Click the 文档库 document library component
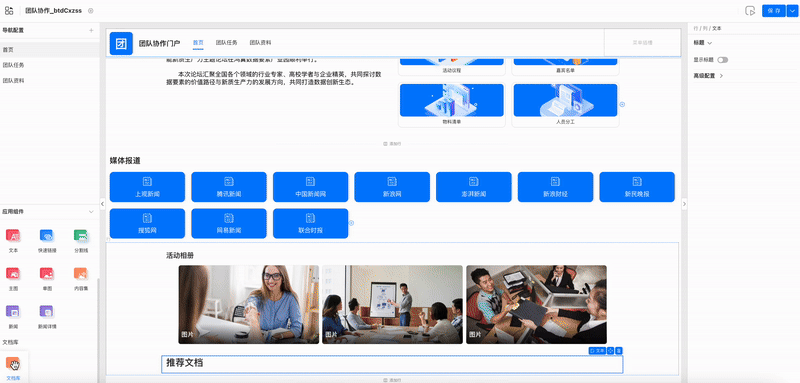800x383 pixels. coord(13,364)
